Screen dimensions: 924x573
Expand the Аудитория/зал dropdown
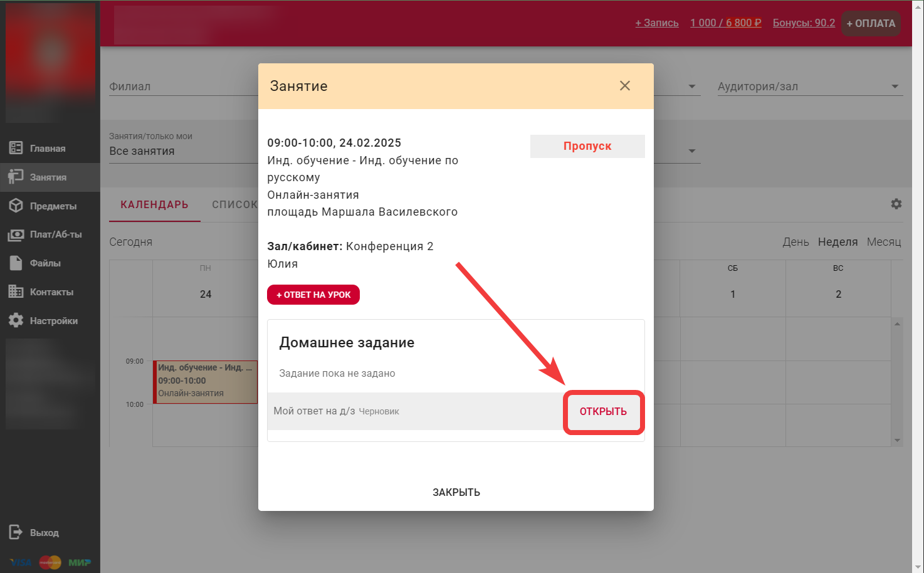(895, 87)
